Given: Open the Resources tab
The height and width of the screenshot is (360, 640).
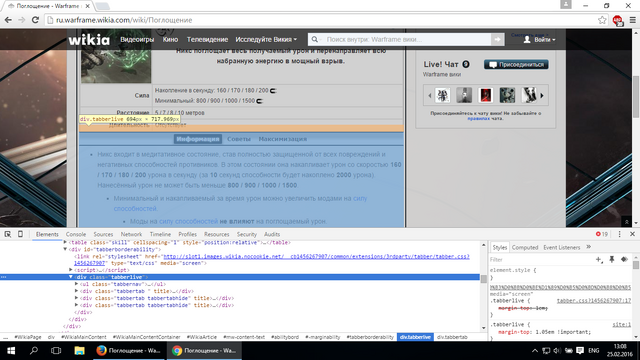Looking at the screenshot, I should [217, 234].
